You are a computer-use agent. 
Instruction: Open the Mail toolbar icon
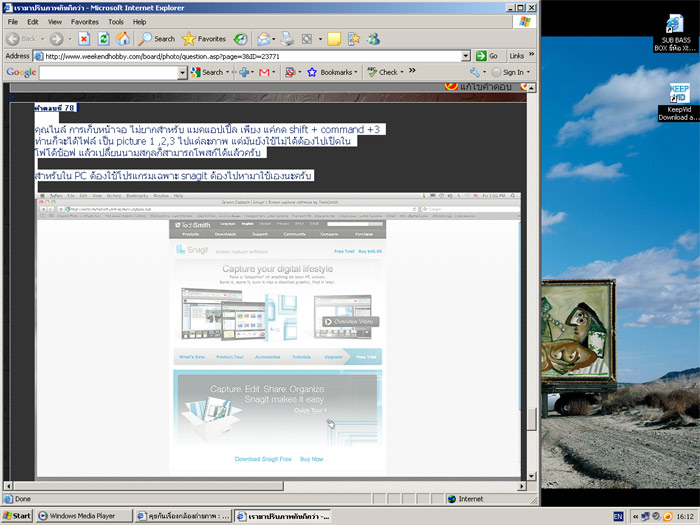point(262,39)
